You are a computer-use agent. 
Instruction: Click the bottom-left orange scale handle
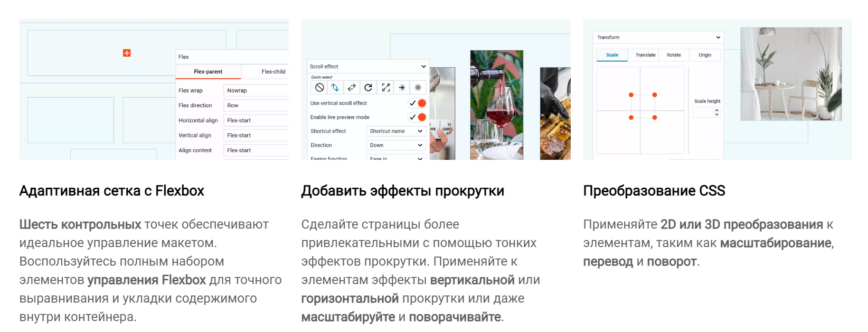point(631,117)
